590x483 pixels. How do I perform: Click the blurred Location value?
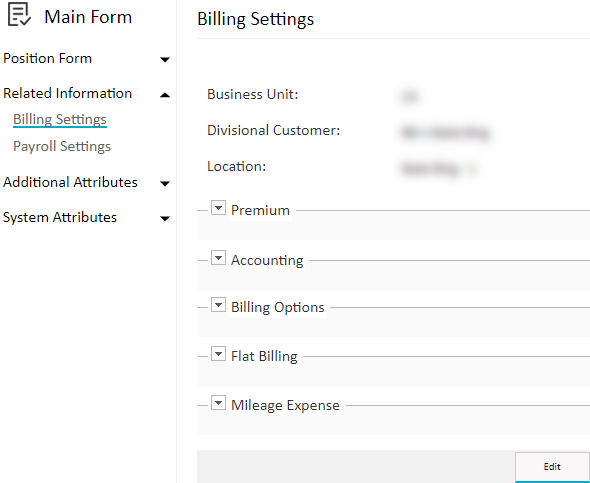tap(439, 169)
